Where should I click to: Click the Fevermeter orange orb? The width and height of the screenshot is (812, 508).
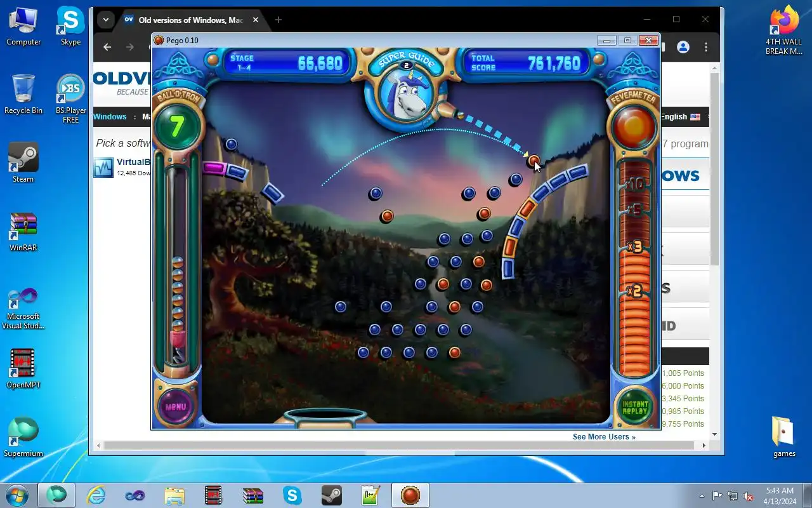pyautogui.click(x=634, y=126)
